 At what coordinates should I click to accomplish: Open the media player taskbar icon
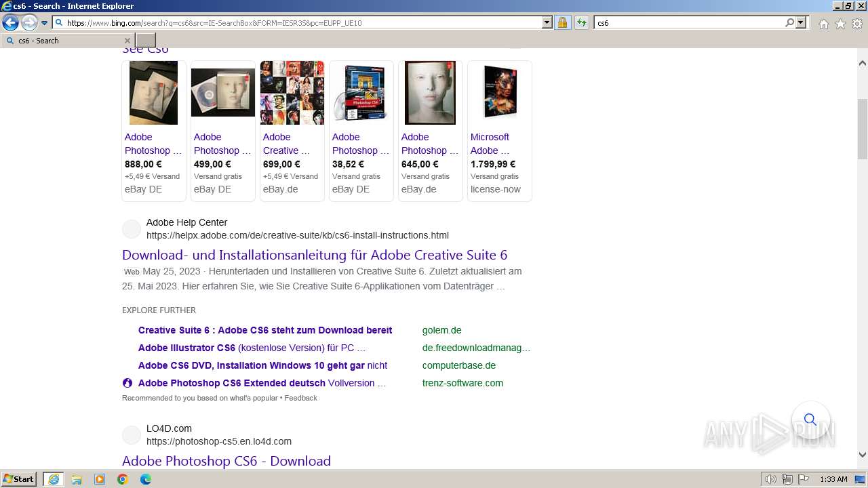[100, 479]
